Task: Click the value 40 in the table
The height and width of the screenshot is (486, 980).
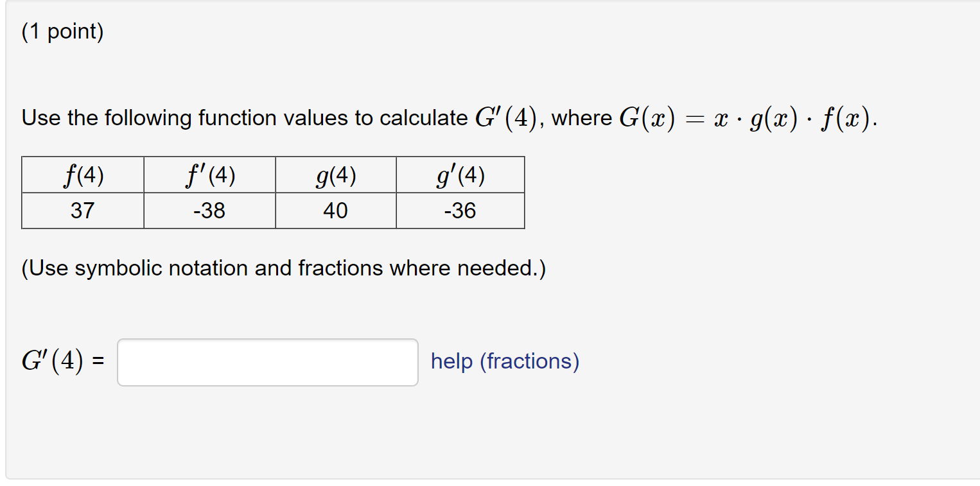Action: click(x=335, y=211)
